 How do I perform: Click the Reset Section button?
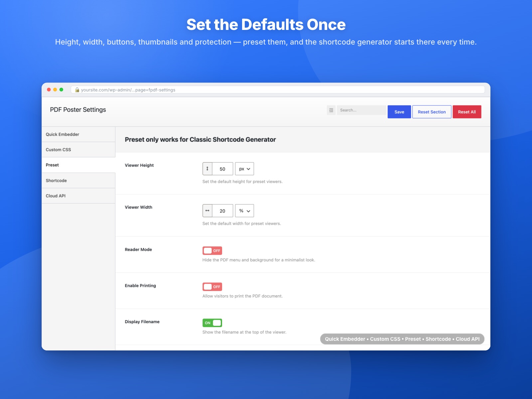tap(432, 112)
